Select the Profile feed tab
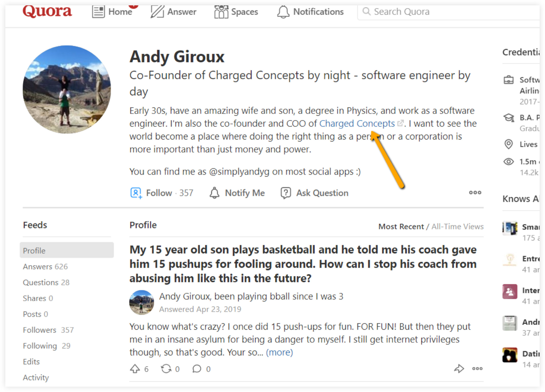Viewport: 545px width, 392px height. (67, 250)
